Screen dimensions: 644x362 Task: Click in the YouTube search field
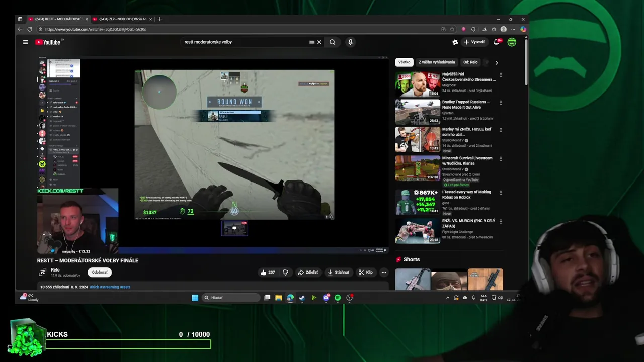tap(244, 42)
